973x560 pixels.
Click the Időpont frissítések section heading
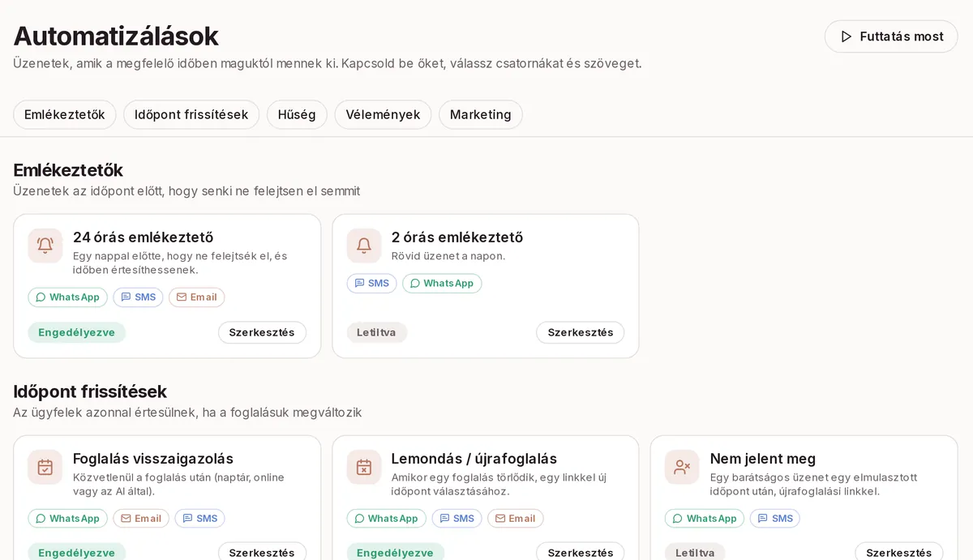click(x=90, y=391)
